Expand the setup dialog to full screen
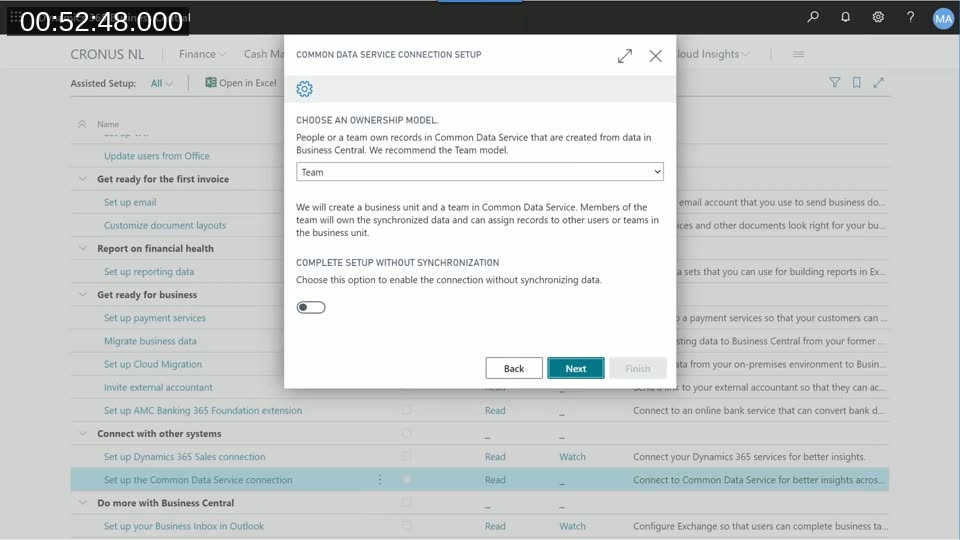The height and width of the screenshot is (540, 960). (x=624, y=56)
